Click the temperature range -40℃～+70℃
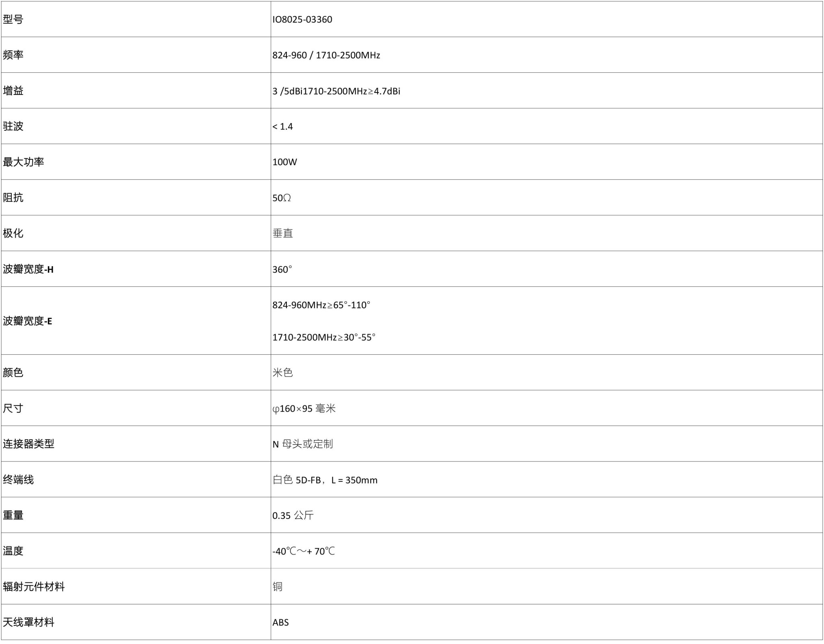 pos(303,551)
